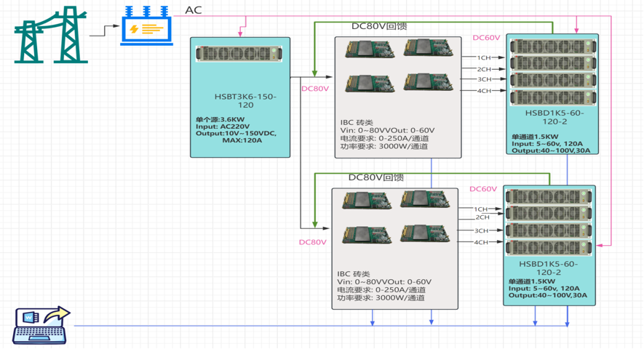Select the 1CH label of upper IBC block
The width and height of the screenshot is (644, 349).
(x=484, y=57)
